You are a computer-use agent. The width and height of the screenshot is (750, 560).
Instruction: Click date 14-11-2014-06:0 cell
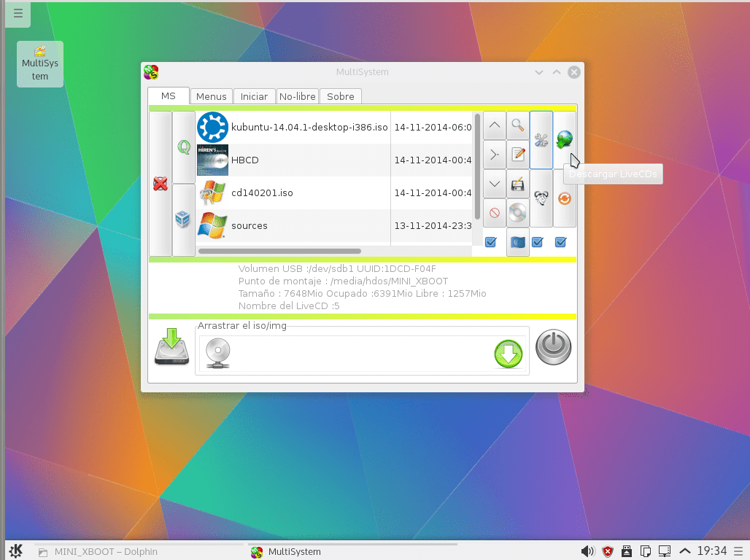(433, 127)
